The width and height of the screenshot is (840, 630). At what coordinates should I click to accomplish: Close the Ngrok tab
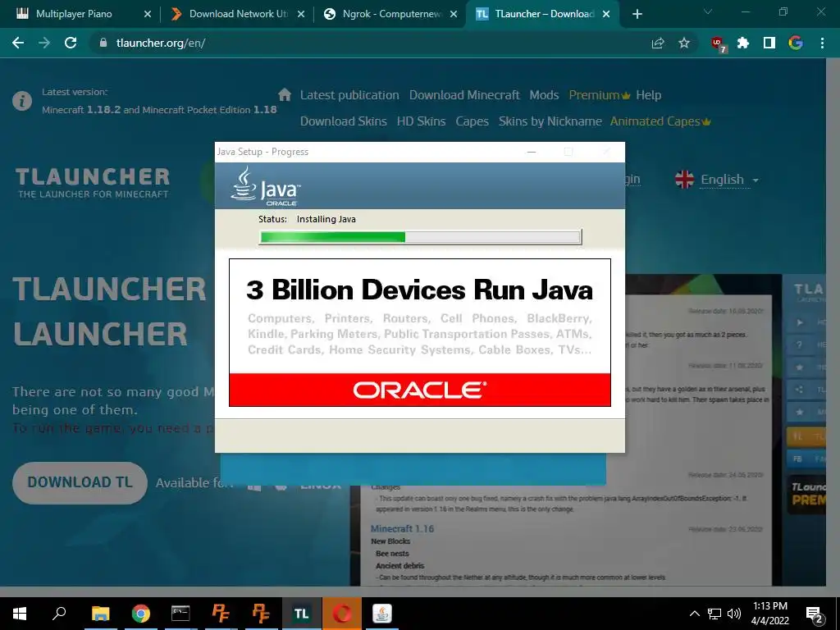coord(454,14)
